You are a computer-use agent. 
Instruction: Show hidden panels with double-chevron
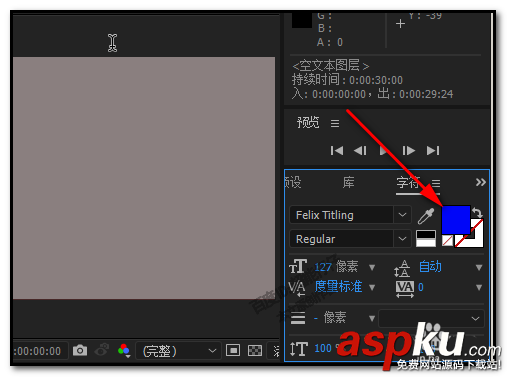pos(480,182)
